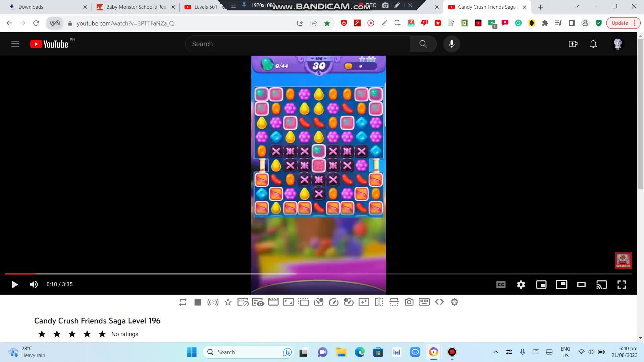Screen dimensions: 644x362
Task: Toggle closed captions on the video
Action: click(x=501, y=285)
